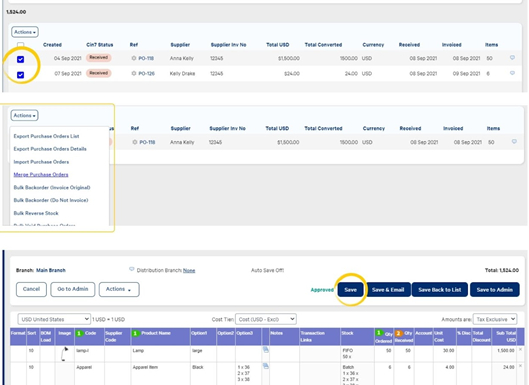529x385 pixels.
Task: Click the Main Branch label
Action: (x=51, y=270)
